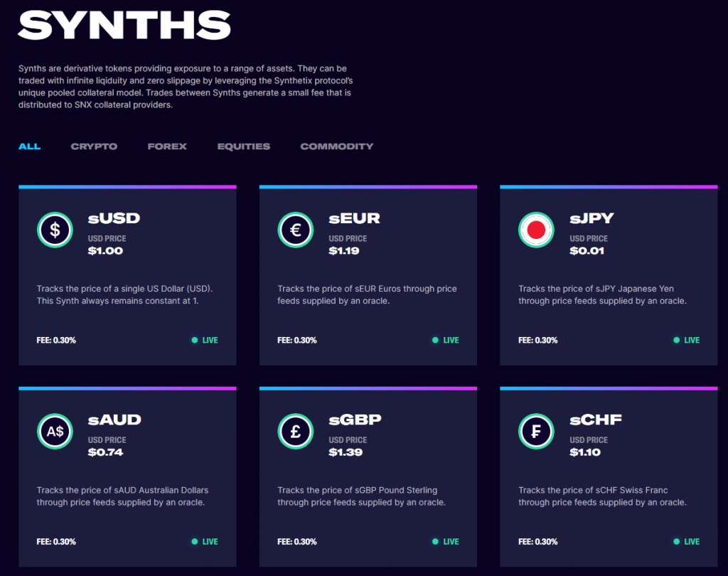Click the green LIVE dot on sGBP card
Viewport: 728px width, 576px height.
[x=435, y=542]
